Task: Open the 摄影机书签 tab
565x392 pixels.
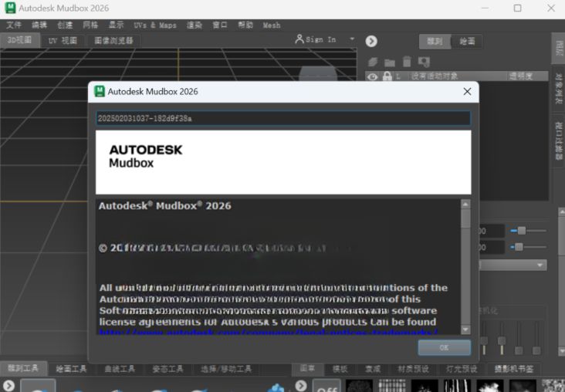Action: click(x=513, y=369)
